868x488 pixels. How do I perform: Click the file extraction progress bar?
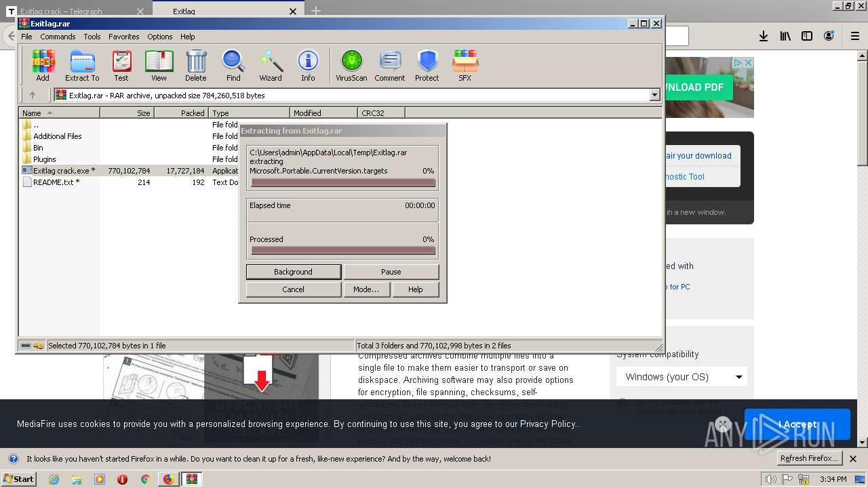pos(342,182)
